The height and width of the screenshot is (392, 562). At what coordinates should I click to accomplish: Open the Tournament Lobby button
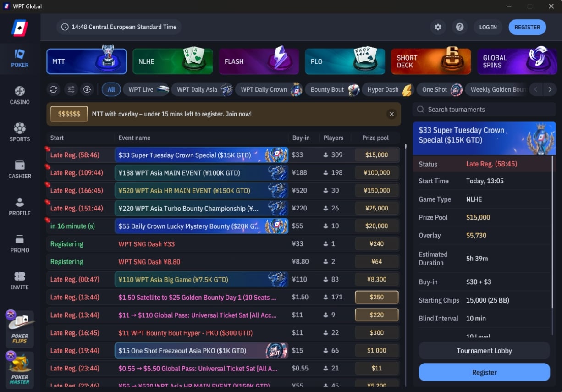pyautogui.click(x=485, y=351)
